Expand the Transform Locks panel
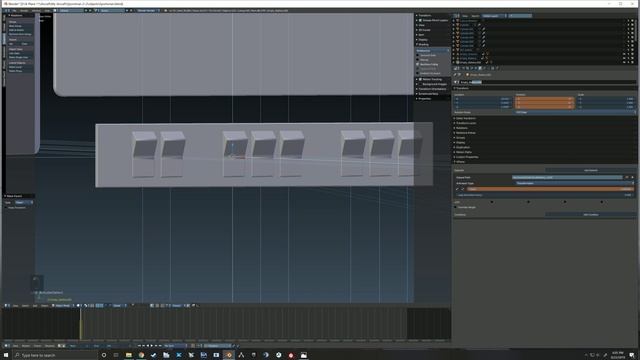 pyautogui.click(x=465, y=123)
